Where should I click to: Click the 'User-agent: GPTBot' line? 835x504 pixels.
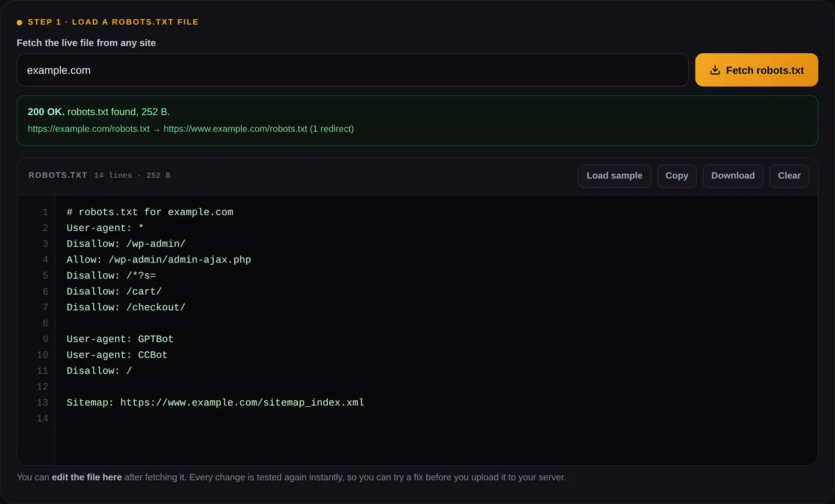coord(120,339)
